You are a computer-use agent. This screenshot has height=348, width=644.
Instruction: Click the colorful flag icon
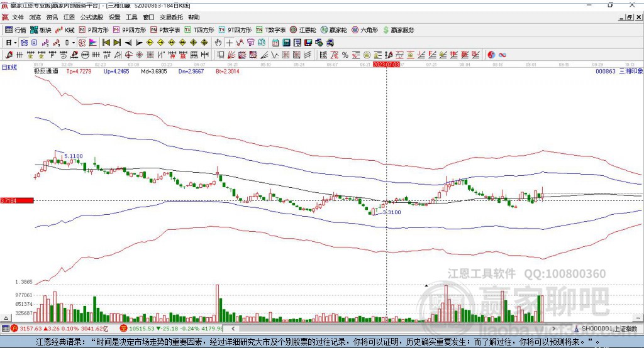click(93, 43)
